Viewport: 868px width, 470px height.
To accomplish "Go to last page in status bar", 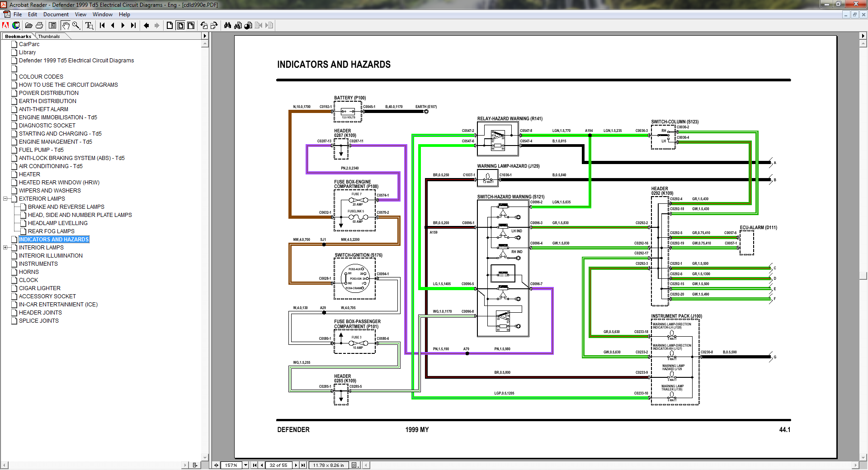I will pyautogui.click(x=303, y=465).
